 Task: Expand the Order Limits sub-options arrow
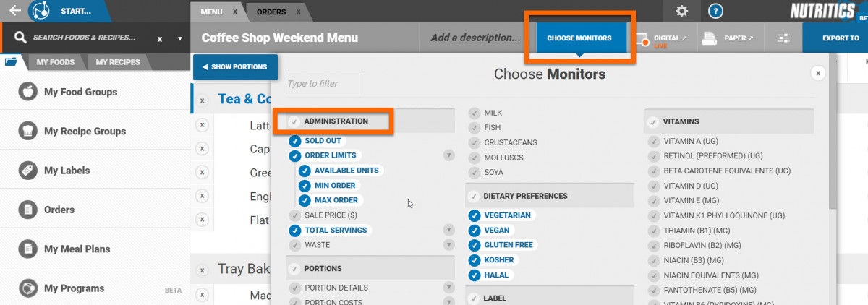coord(448,155)
